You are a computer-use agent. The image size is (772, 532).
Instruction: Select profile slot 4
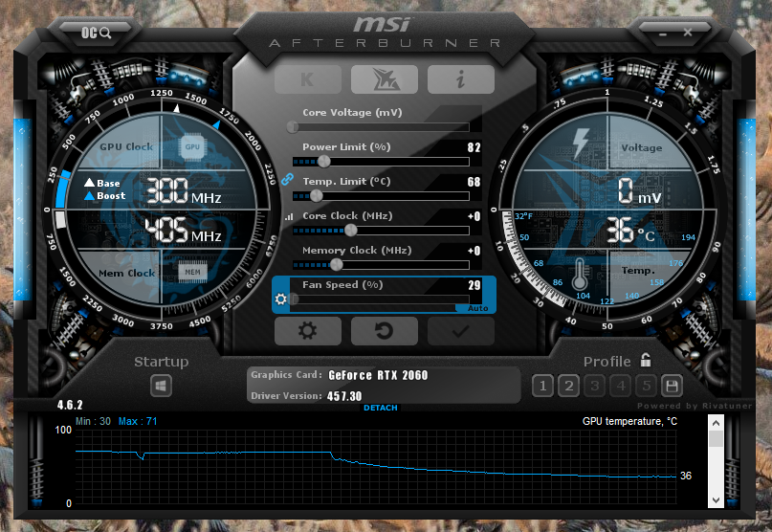[x=621, y=386]
